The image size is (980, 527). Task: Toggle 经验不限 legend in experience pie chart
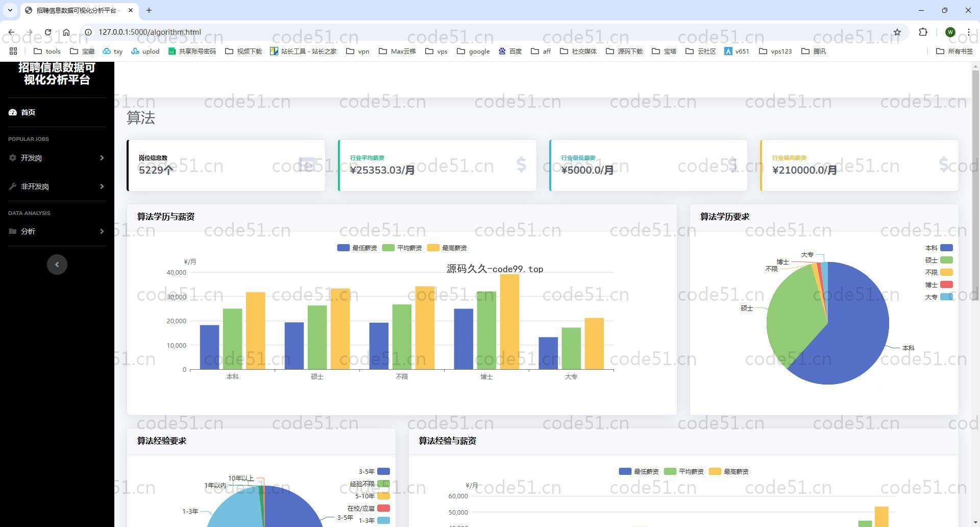[x=370, y=484]
